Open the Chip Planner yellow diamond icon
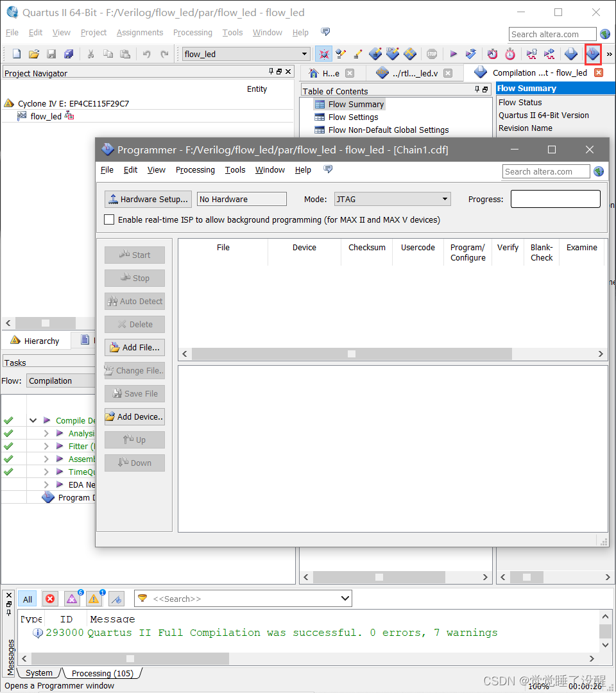Screen dimensions: 616x693 tap(410, 54)
